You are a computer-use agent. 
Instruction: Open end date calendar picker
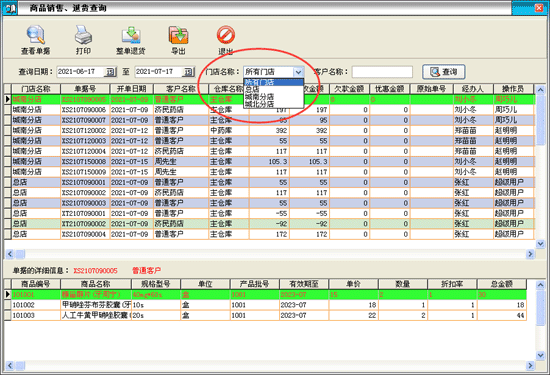tap(188, 72)
